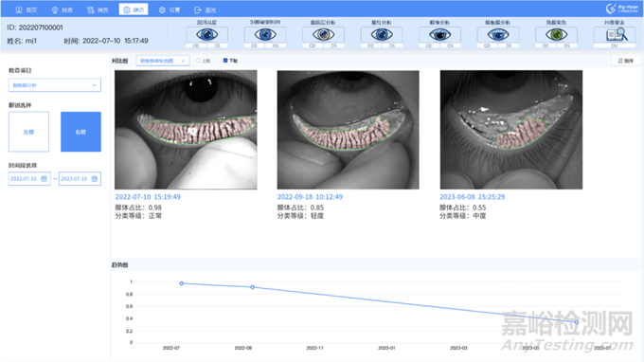
Task: Enable the 上睑 upper eyelid checkbox
Action: click(x=198, y=61)
